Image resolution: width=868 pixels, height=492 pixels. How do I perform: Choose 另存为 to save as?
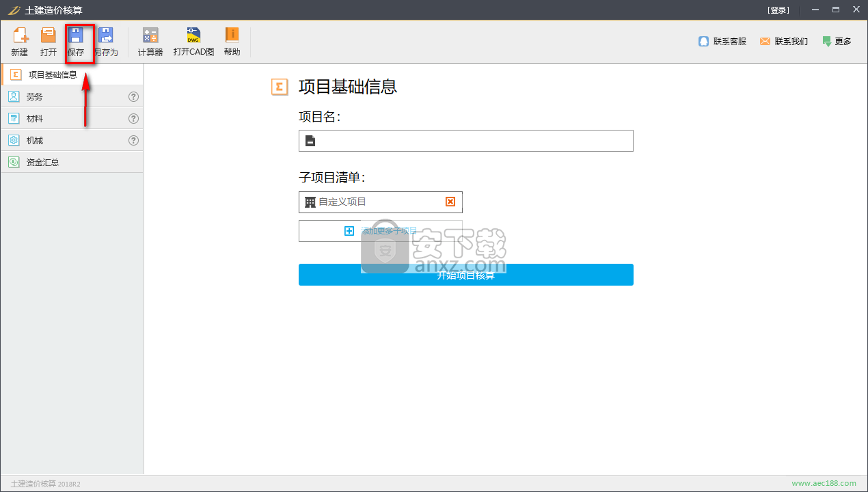tap(106, 42)
